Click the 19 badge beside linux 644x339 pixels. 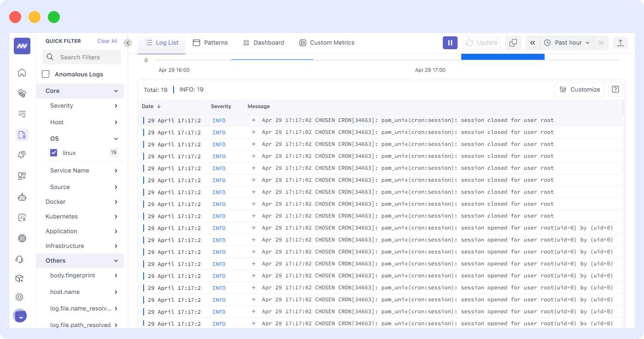pos(114,153)
